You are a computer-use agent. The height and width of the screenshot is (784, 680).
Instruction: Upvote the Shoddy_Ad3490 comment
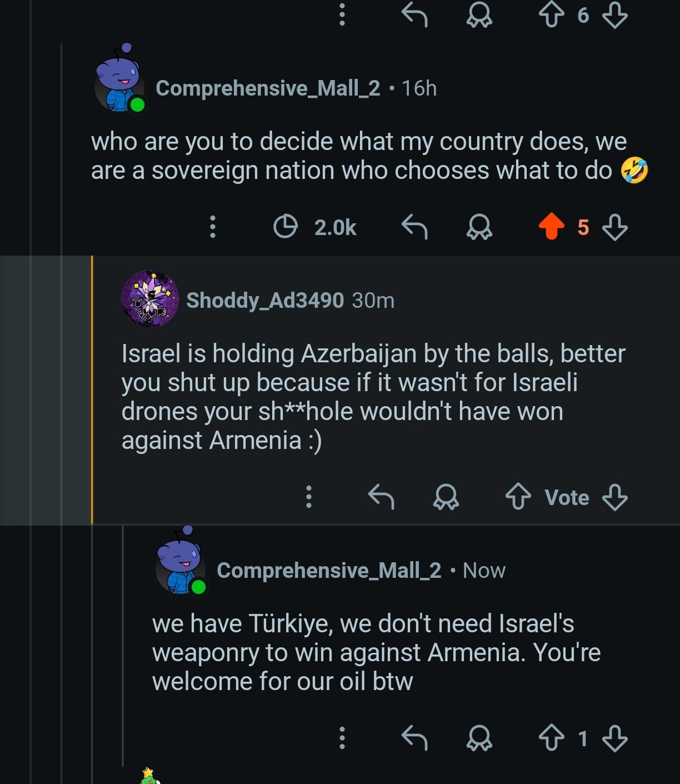pos(518,497)
